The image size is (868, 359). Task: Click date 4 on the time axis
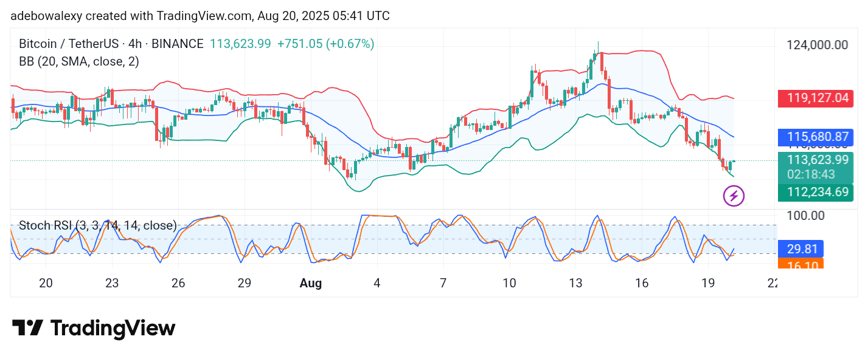[377, 283]
